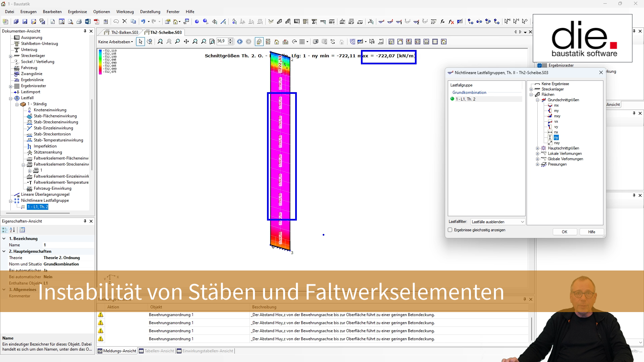Click the delete X icon in toolbar
This screenshot has width=644, height=362.
(x=124, y=21)
